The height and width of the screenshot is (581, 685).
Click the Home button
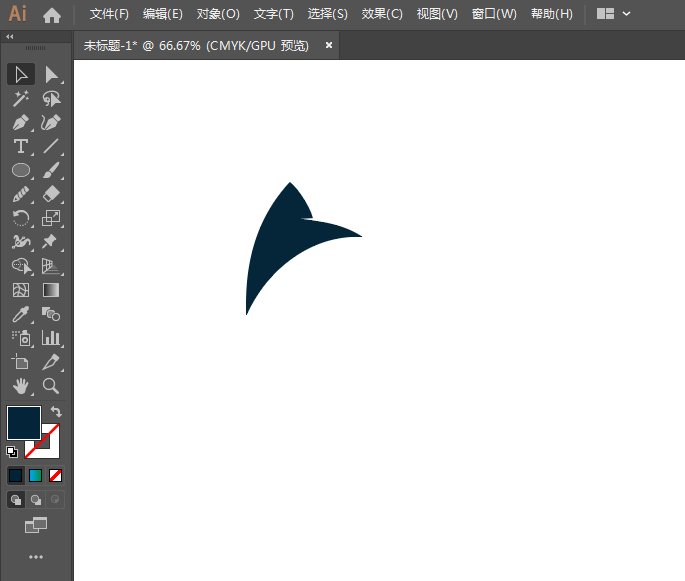coord(52,14)
